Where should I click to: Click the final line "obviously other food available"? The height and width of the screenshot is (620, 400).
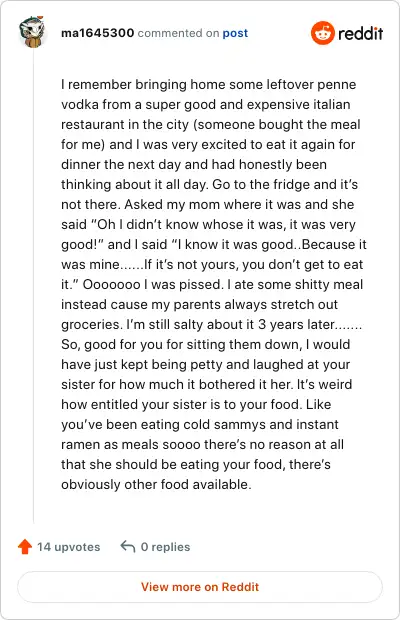pyautogui.click(x=156, y=484)
